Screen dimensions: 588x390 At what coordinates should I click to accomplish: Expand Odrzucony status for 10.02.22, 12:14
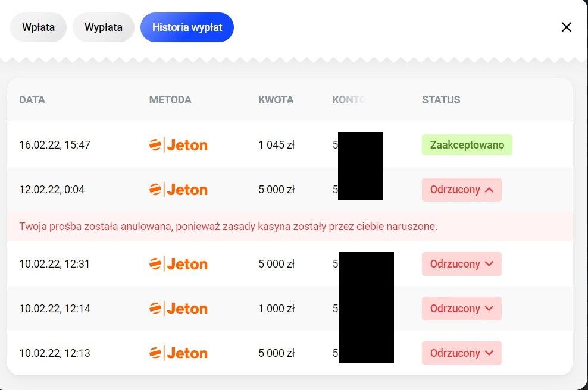tap(462, 309)
